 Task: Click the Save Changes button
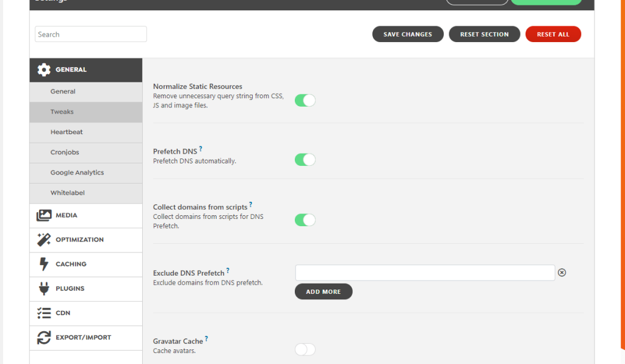point(408,34)
